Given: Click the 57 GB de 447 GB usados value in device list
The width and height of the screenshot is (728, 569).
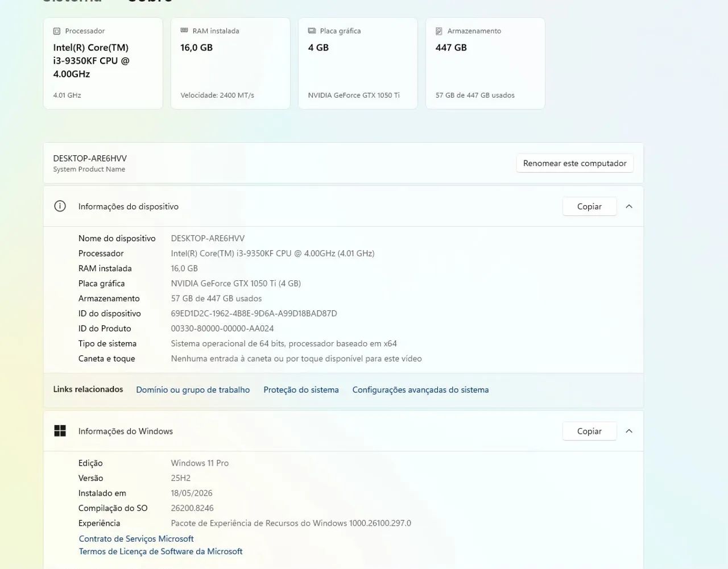Looking at the screenshot, I should 216,298.
